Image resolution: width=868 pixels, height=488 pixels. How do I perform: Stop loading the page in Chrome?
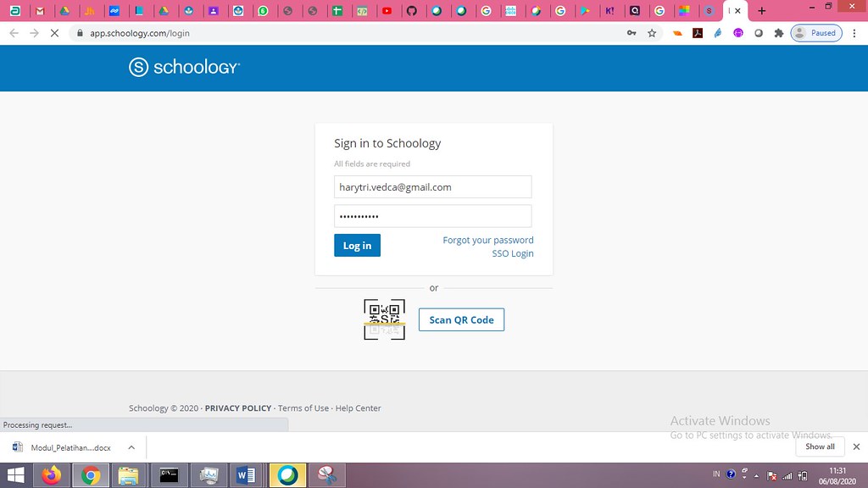tap(54, 33)
